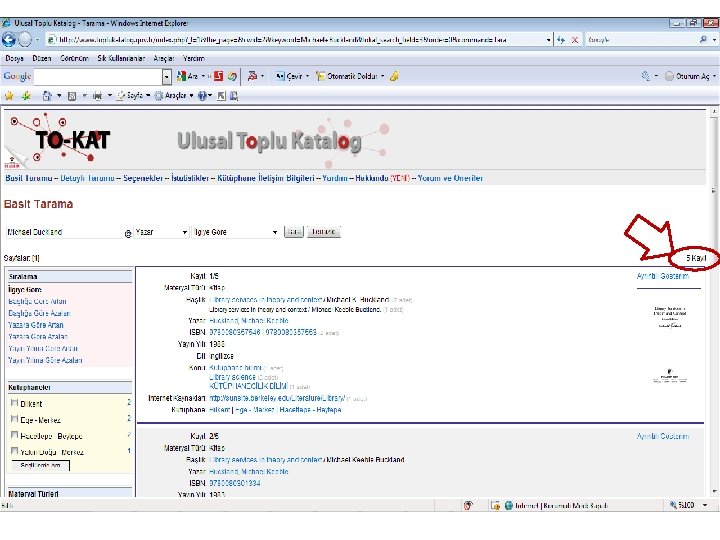Tick the Ege - Merkez library checkbox

click(14, 419)
